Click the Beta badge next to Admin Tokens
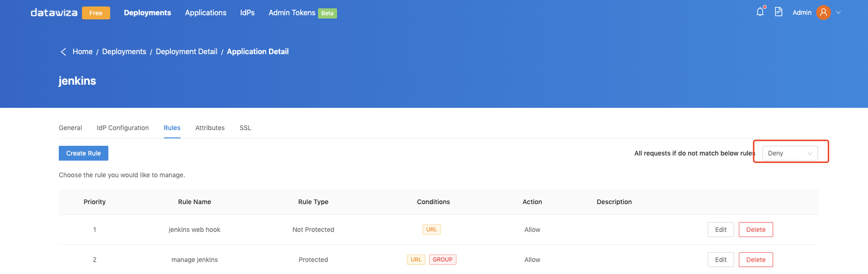Image resolution: width=868 pixels, height=274 pixels. click(x=327, y=13)
